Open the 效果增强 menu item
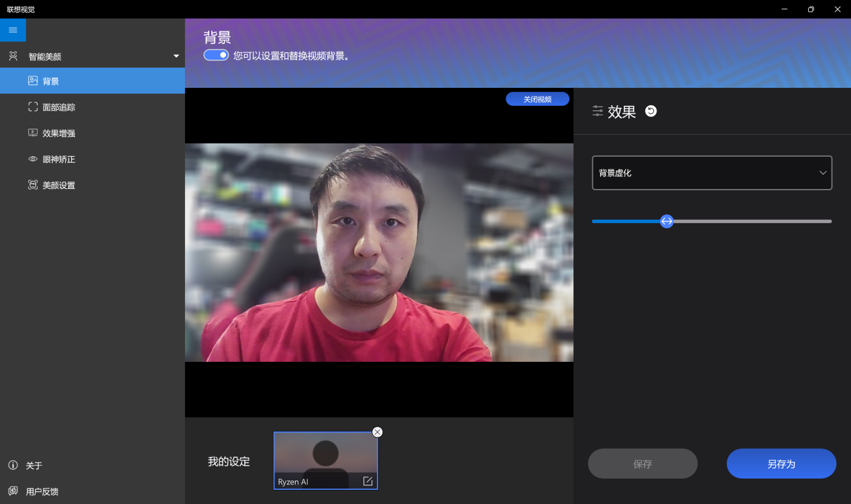 coord(59,133)
